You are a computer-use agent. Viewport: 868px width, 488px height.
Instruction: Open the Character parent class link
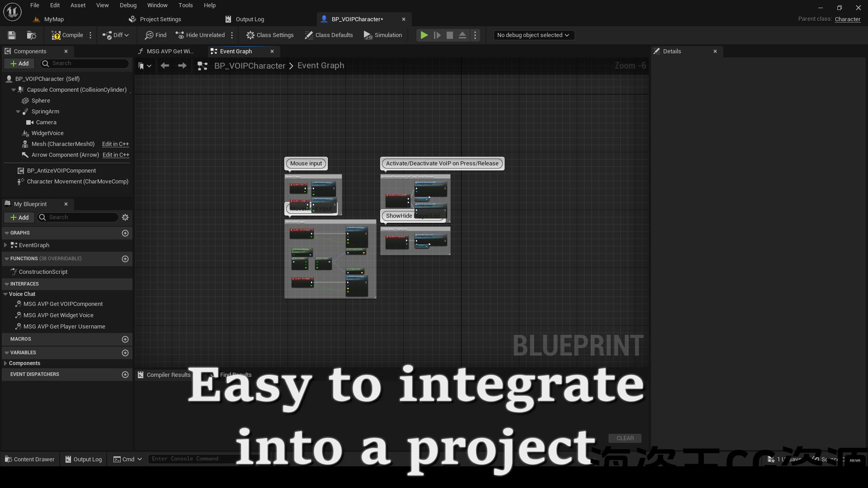pos(847,19)
